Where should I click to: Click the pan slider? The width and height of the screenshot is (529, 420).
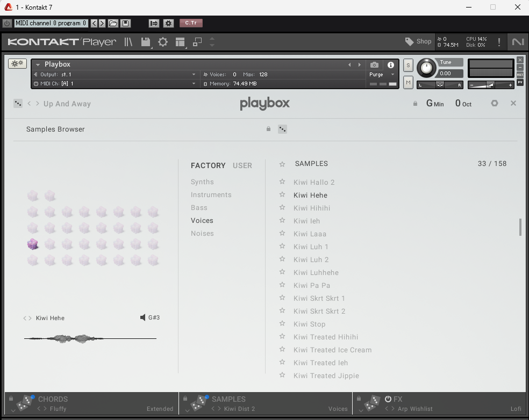(440, 85)
